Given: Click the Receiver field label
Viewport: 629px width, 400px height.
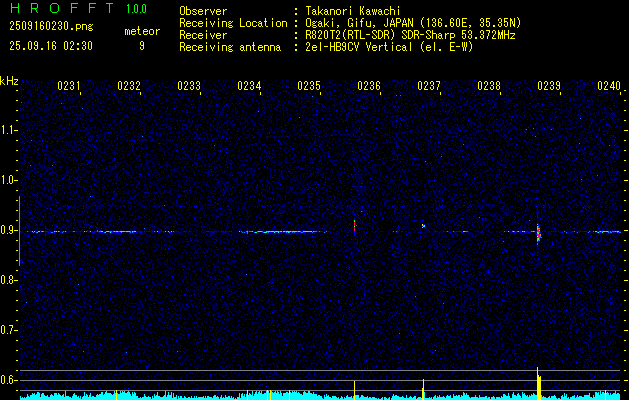Looking at the screenshot, I should tap(203, 35).
